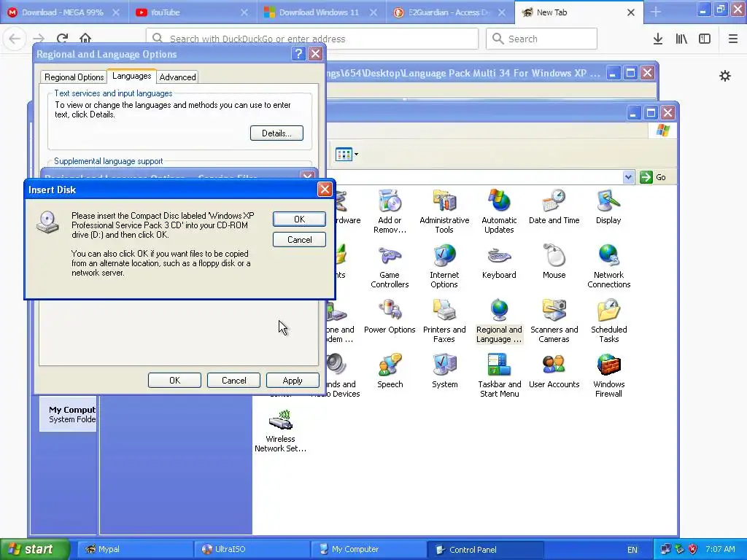Open browser hamburger menu
747x560 pixels.
733,39
